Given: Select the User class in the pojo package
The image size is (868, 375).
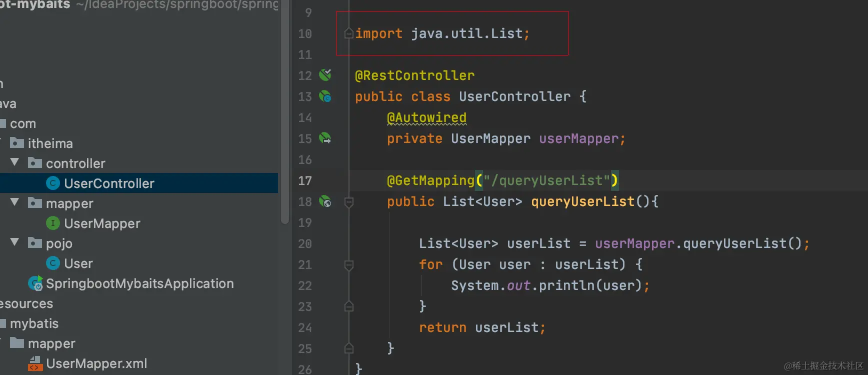Looking at the screenshot, I should click(78, 263).
